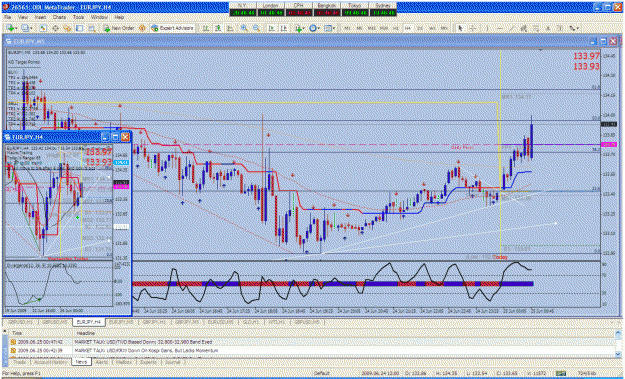Select the M5 timeframe button
Image resolution: width=625 pixels, height=379 pixels.
pos(360,28)
